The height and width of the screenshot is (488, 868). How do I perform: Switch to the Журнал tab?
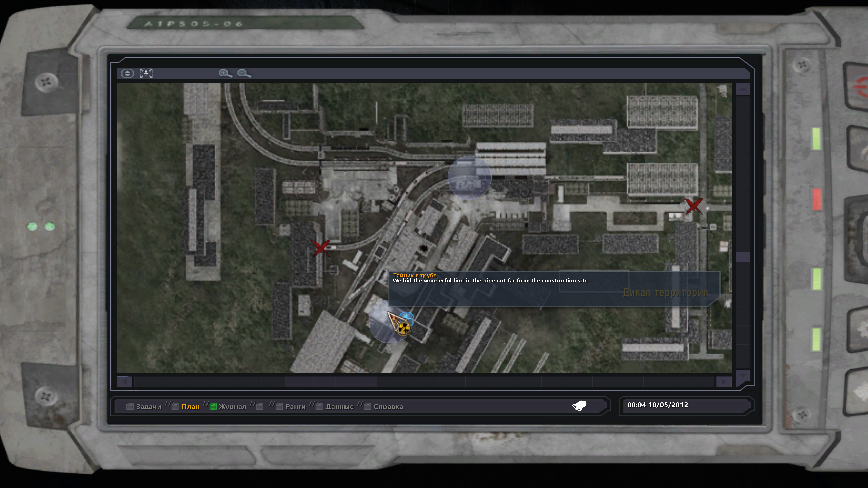(x=232, y=406)
